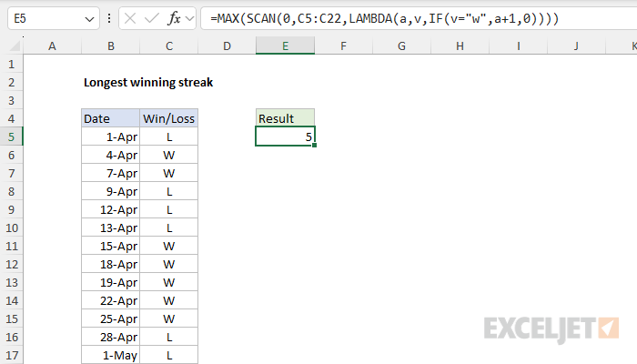Select column D header
Image resolution: width=637 pixels, height=364 pixels.
click(227, 45)
